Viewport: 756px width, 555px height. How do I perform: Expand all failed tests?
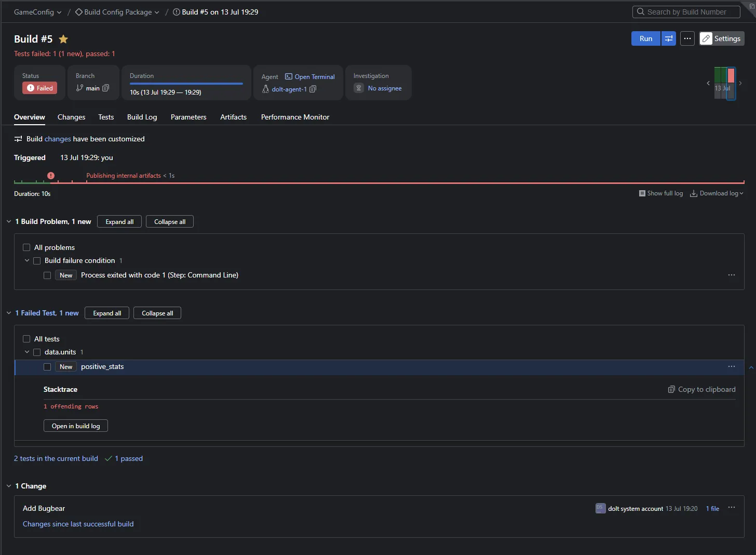click(107, 313)
